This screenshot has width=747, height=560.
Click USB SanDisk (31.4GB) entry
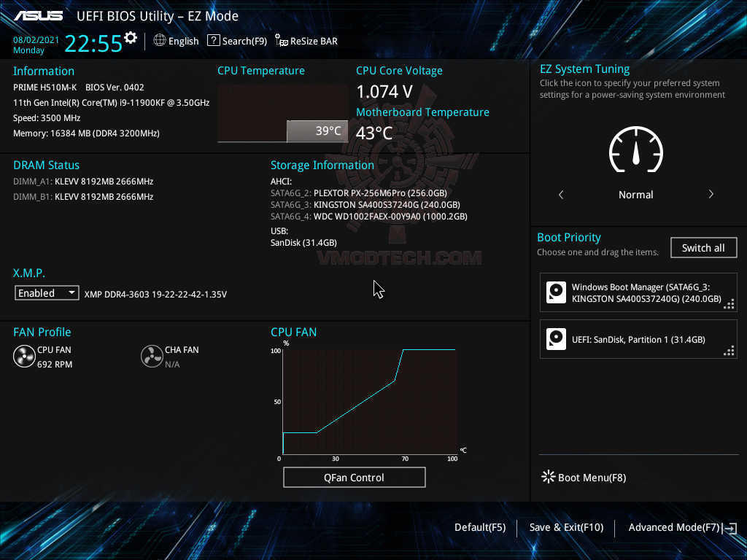303,242
